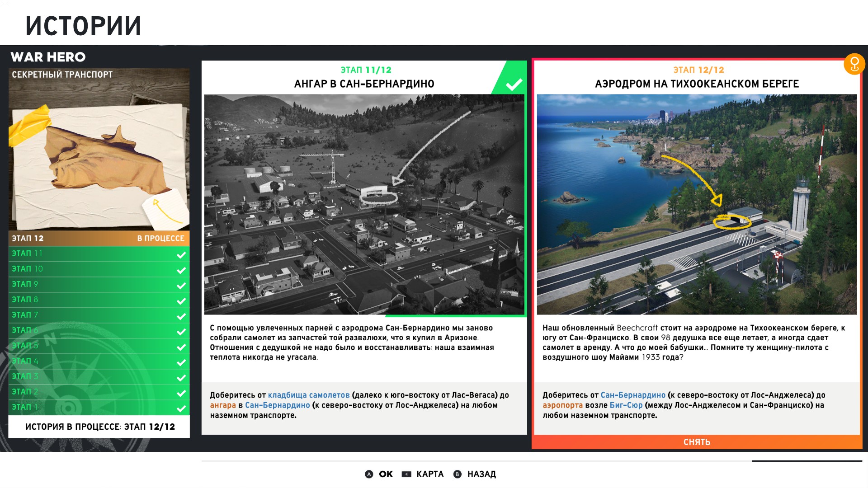Click the В ПРОЦЕССЕ status label
Screen dimensions: 868x488
click(161, 238)
